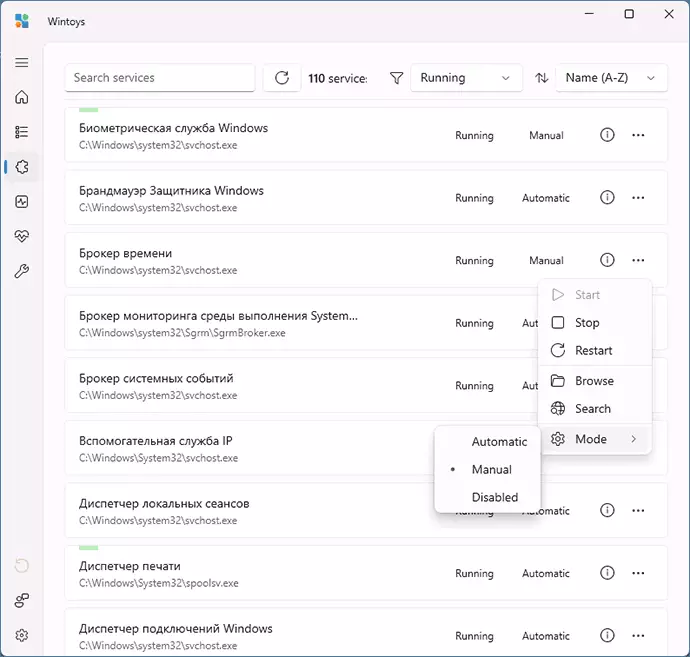Click the 110 services count label
Screen dimensions: 690x657
(x=338, y=78)
